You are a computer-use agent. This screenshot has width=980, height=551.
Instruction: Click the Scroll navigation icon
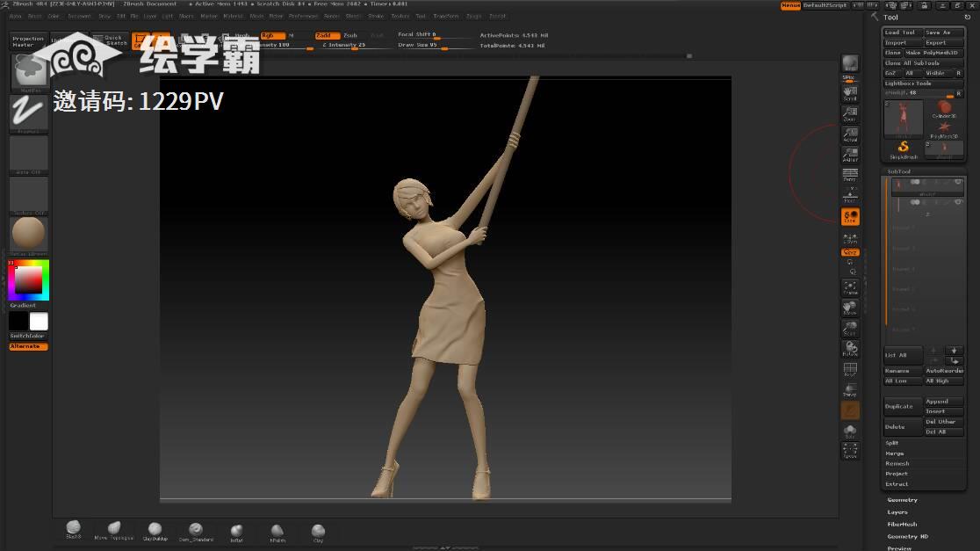coord(849,91)
